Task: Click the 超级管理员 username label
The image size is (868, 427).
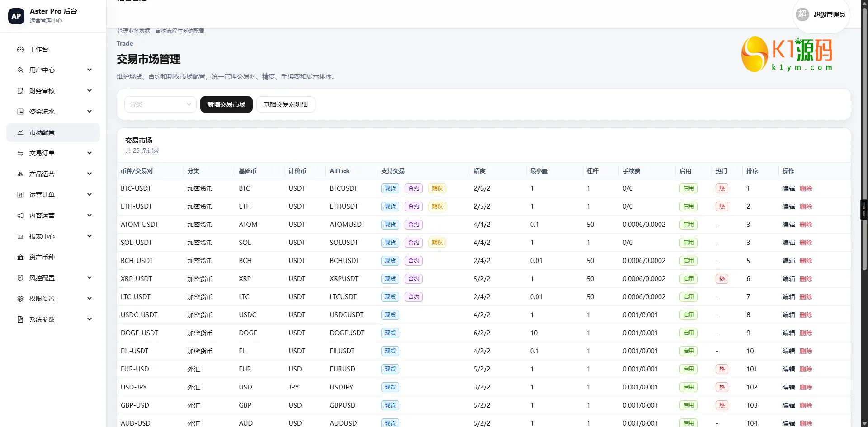Action: pyautogui.click(x=829, y=14)
